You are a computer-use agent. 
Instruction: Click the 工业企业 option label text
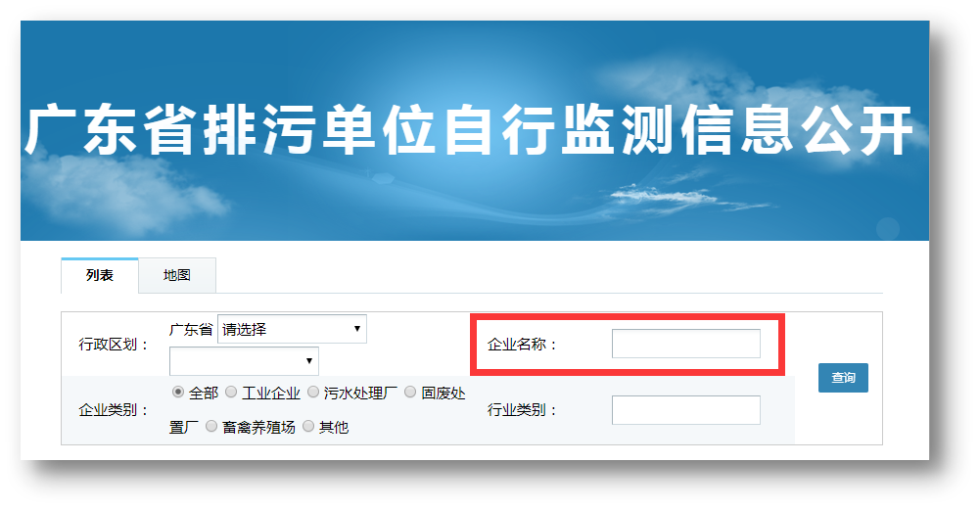[x=271, y=394]
